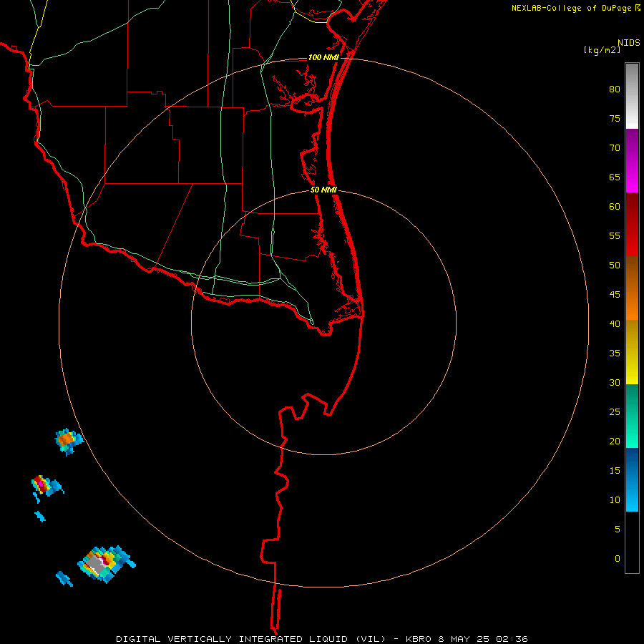Click the 35 value on the VIL scale
This screenshot has height=644, width=644.
pos(615,353)
